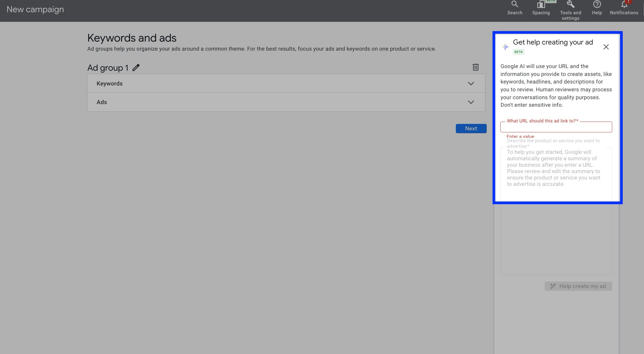Screen dimensions: 644x354
Task: Click the Google AI sparkle icon
Action: (505, 47)
